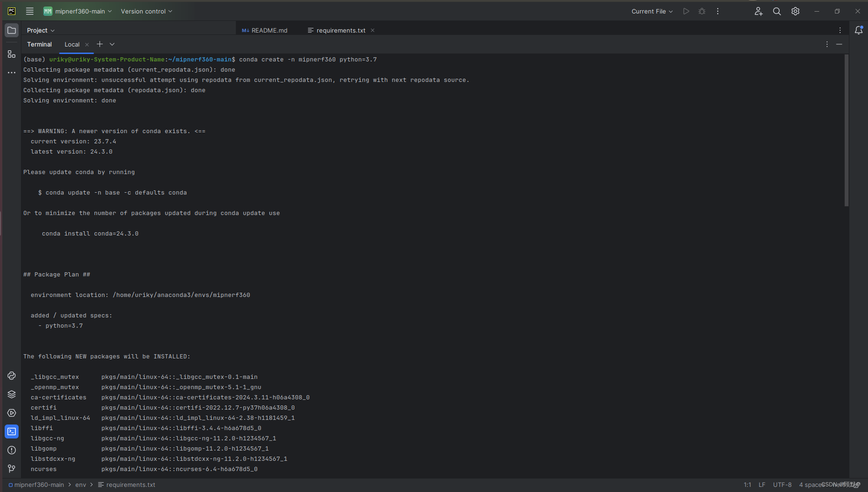Open the Services tool window

pyautogui.click(x=11, y=412)
